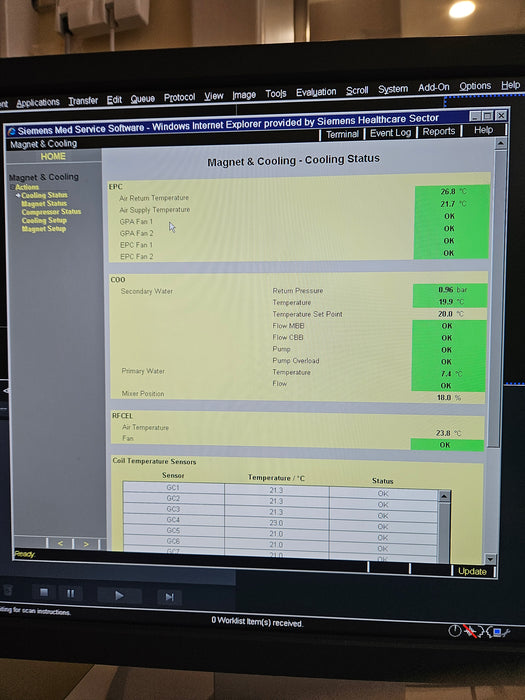Click the Flow MBB label

(288, 326)
